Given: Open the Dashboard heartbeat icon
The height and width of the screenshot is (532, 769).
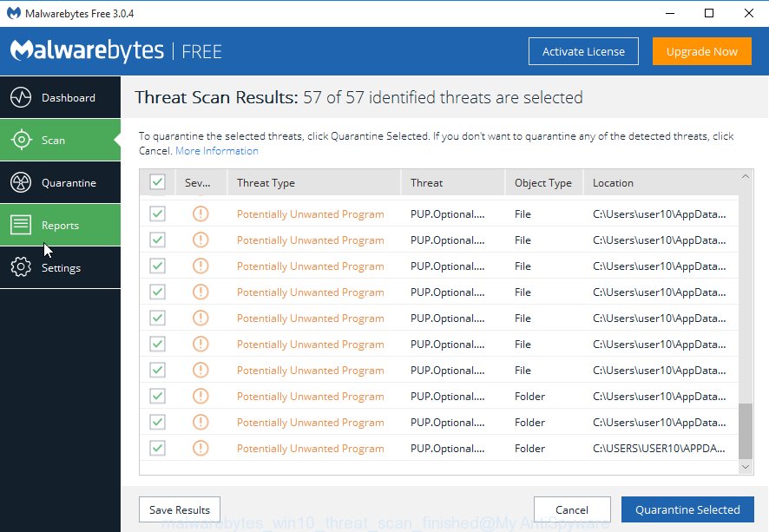Looking at the screenshot, I should [x=21, y=97].
